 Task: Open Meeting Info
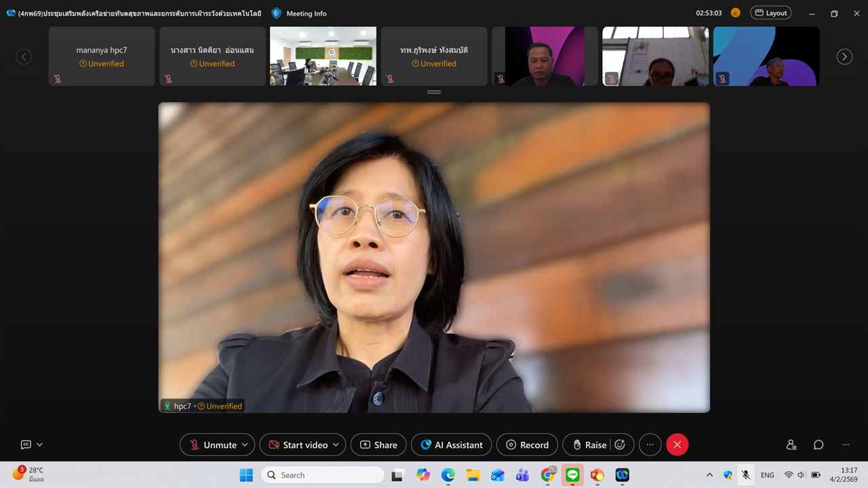299,13
